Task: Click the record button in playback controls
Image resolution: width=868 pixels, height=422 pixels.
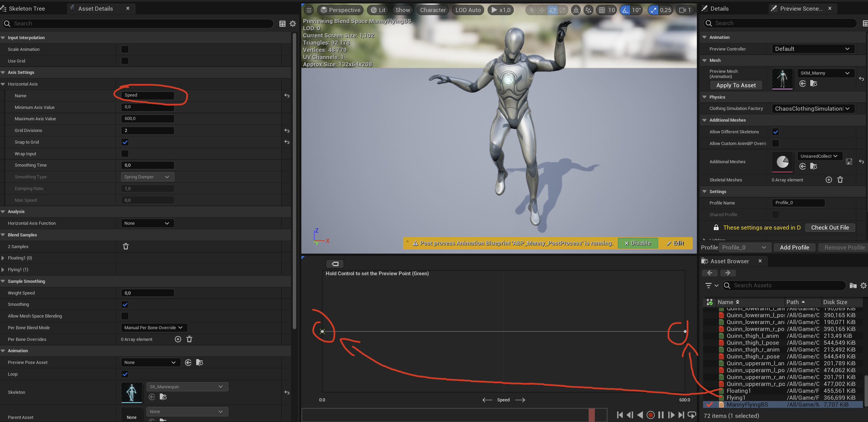Action: click(x=650, y=415)
